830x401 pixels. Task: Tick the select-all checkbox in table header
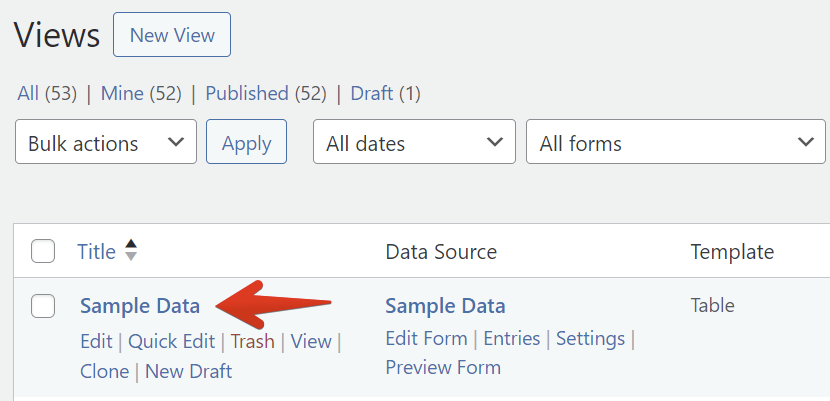tap(43, 252)
